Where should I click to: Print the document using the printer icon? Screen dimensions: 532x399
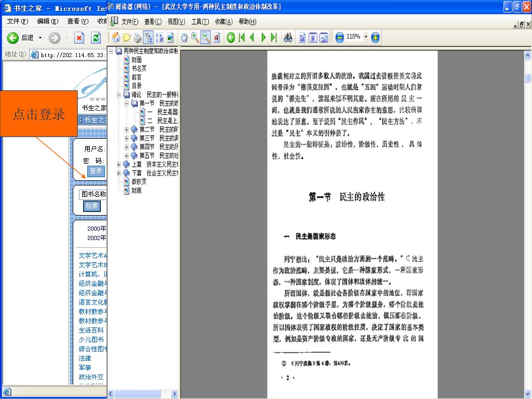click(x=137, y=37)
